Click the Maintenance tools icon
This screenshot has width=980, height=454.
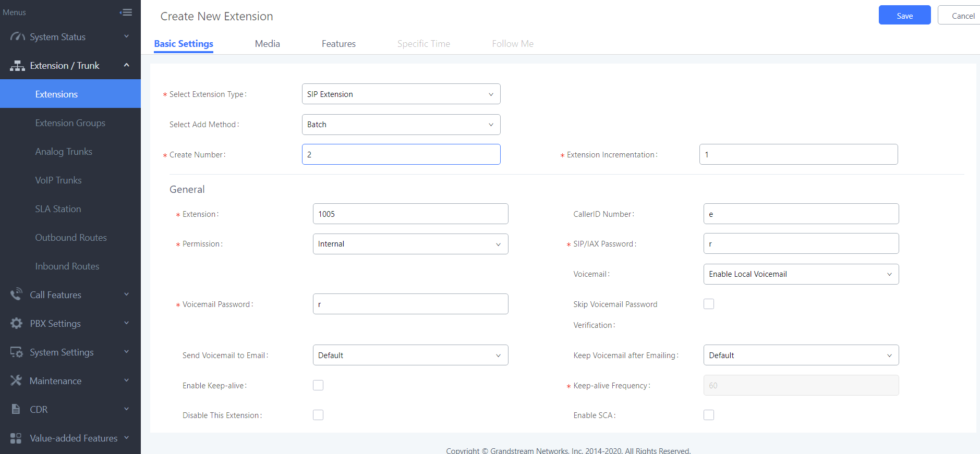click(x=17, y=381)
